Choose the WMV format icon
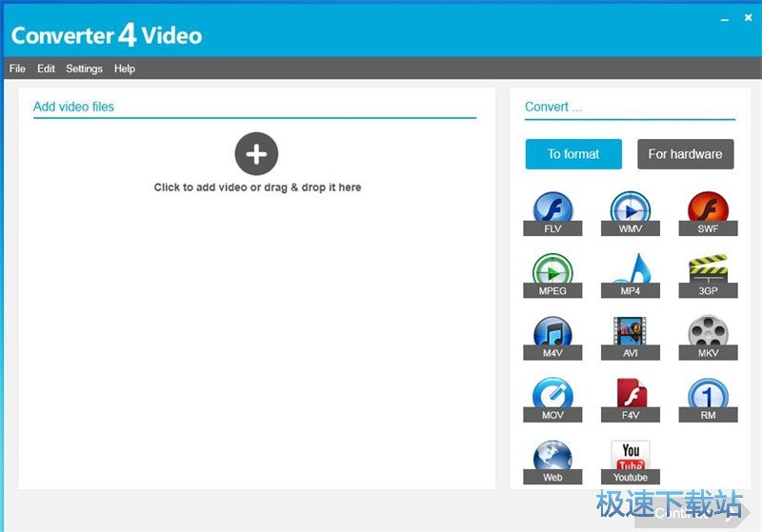762x532 pixels. (x=631, y=213)
